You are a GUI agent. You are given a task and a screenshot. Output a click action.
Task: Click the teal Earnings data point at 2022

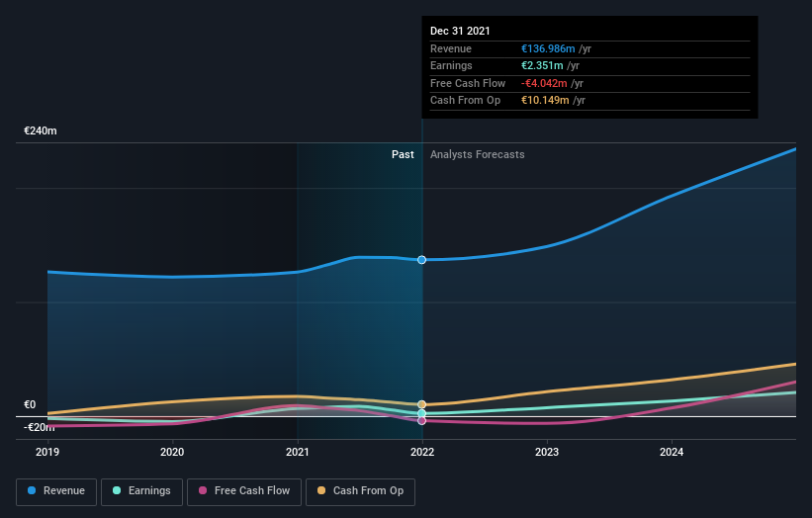point(422,413)
